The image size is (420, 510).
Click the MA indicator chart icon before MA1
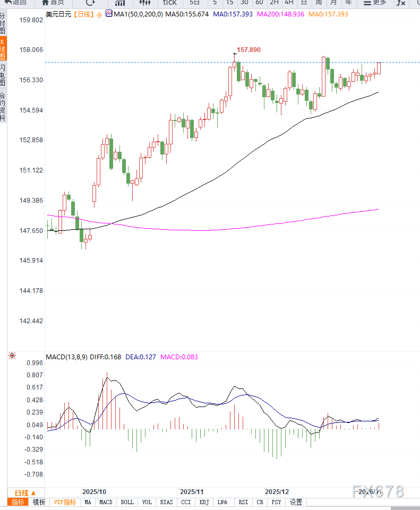tap(109, 14)
